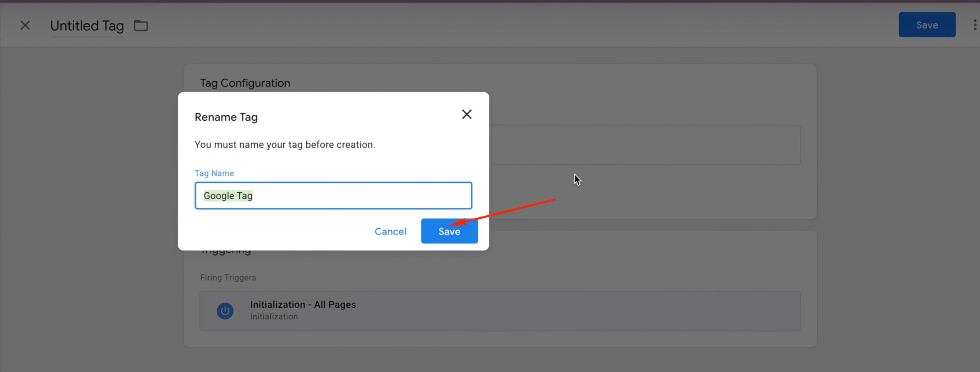Image resolution: width=980 pixels, height=372 pixels.
Task: Click the Rename Tag dialog title
Action: [x=226, y=117]
